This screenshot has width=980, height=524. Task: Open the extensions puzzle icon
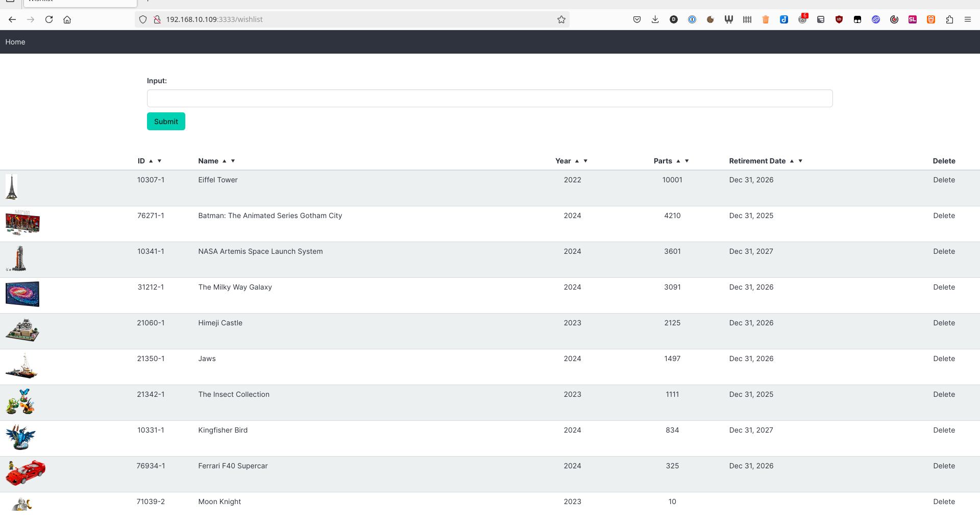click(949, 19)
